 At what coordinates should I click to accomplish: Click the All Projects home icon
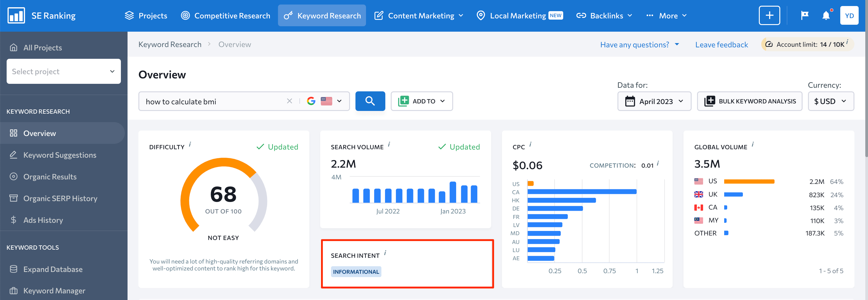[14, 48]
